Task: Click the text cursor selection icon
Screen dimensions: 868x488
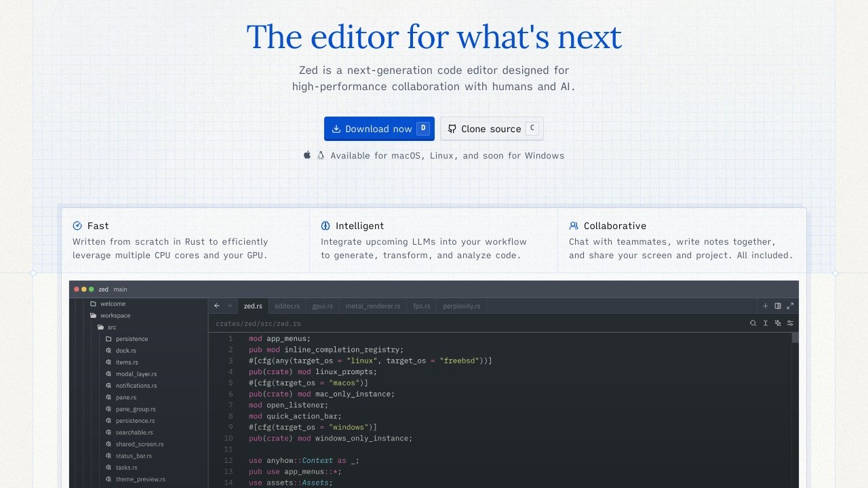Action: [x=766, y=324]
